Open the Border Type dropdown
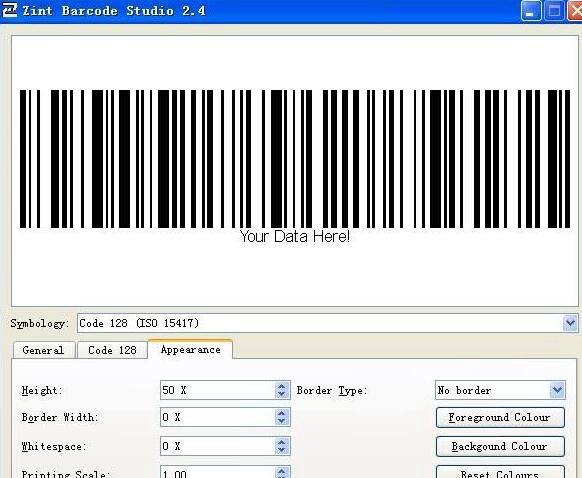 tap(500, 390)
